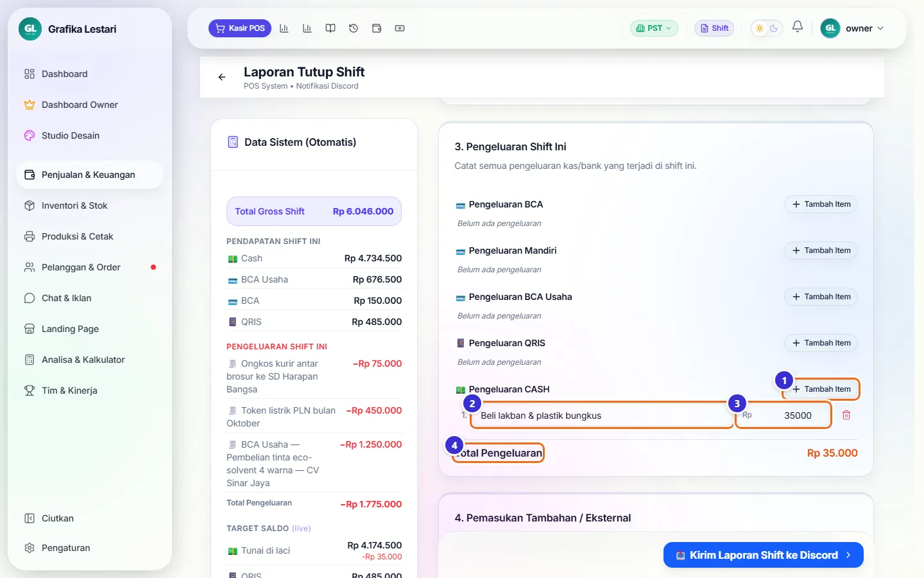The height and width of the screenshot is (578, 924).
Task: Edit the 35000 amount field
Action: [x=783, y=416]
